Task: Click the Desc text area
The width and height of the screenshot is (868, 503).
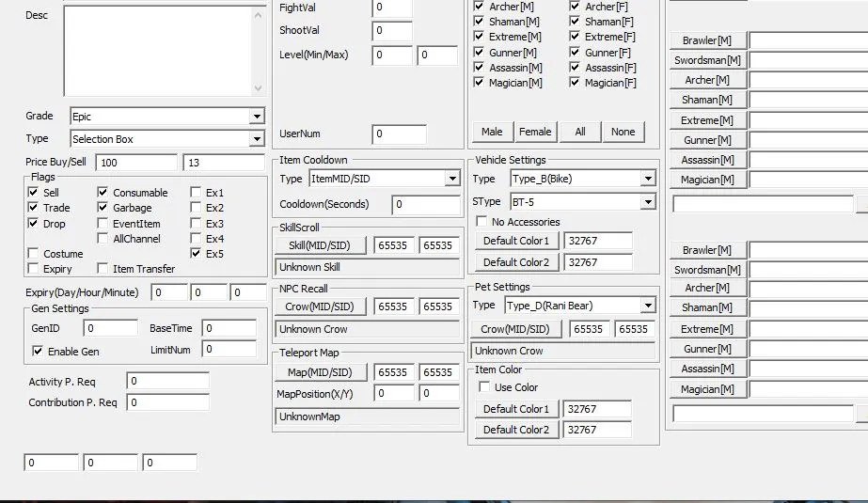Action: coord(158,52)
